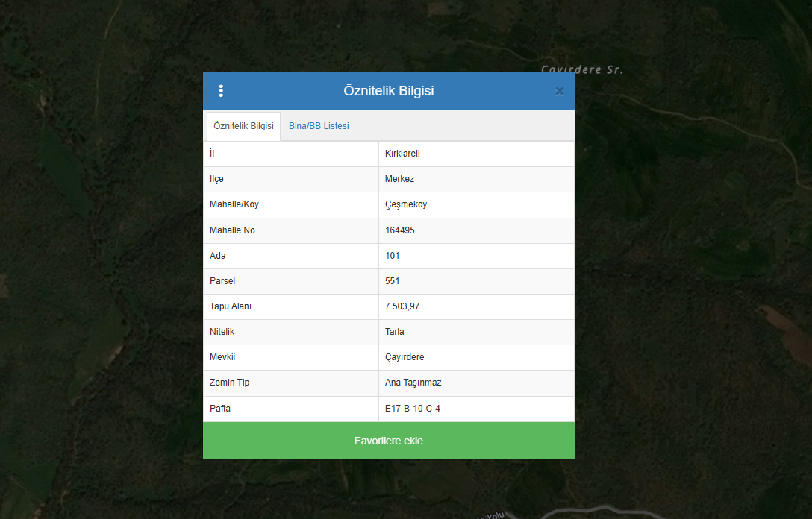Click the Mevkii row's Çayırdere value
Image resolution: width=812 pixels, height=519 pixels.
405,357
